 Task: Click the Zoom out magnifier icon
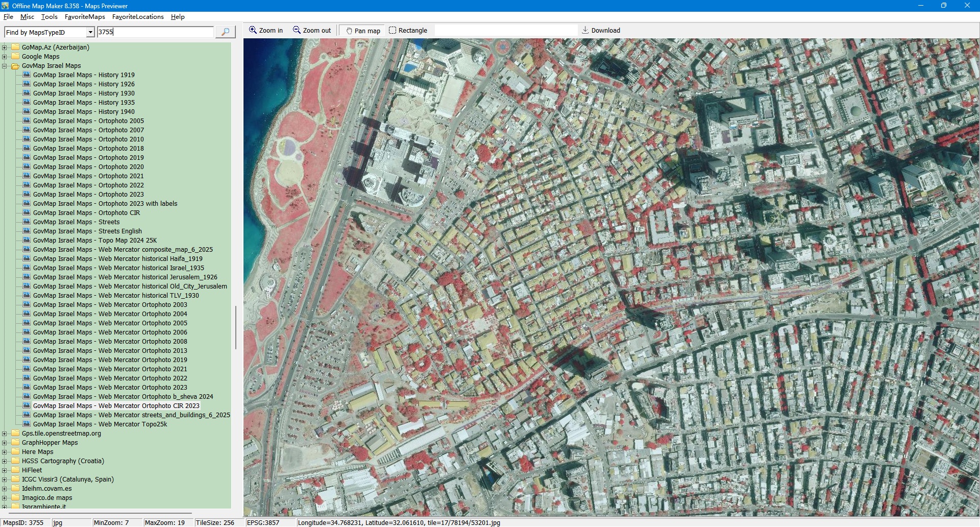point(297,30)
